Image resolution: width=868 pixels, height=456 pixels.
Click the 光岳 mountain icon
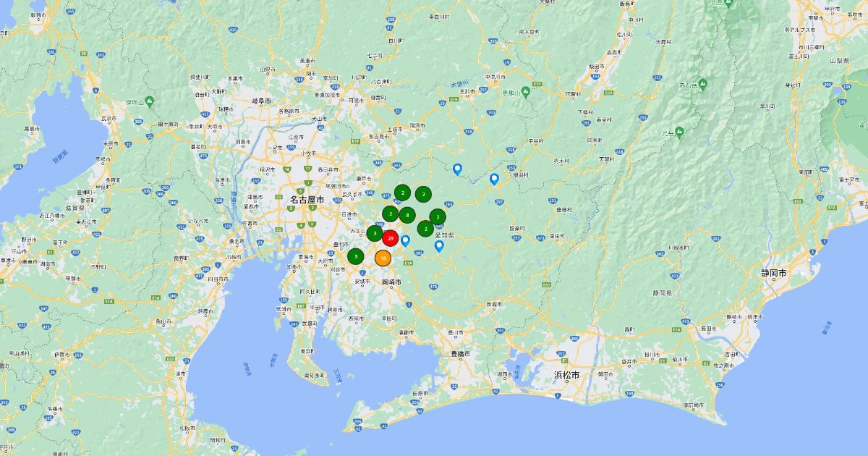click(x=680, y=132)
